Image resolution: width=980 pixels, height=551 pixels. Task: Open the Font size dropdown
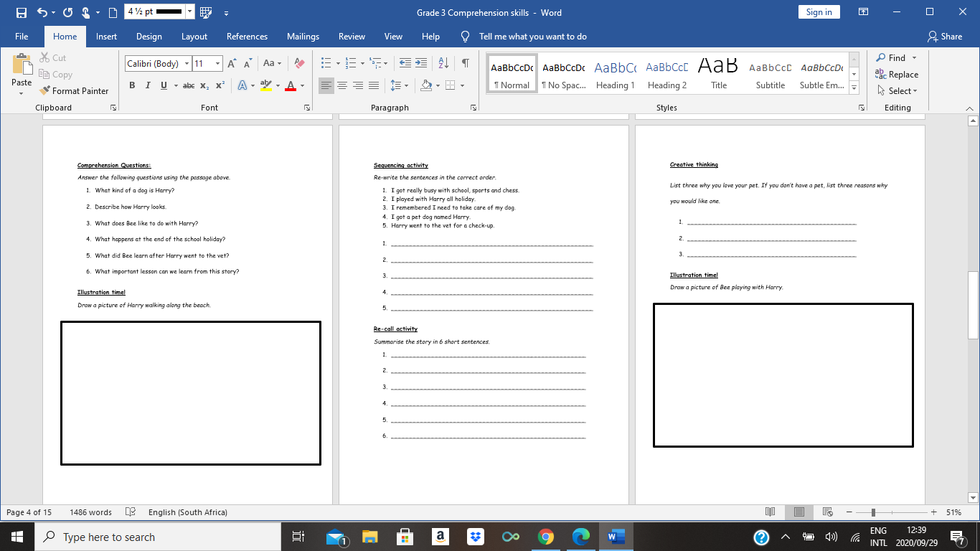click(217, 64)
